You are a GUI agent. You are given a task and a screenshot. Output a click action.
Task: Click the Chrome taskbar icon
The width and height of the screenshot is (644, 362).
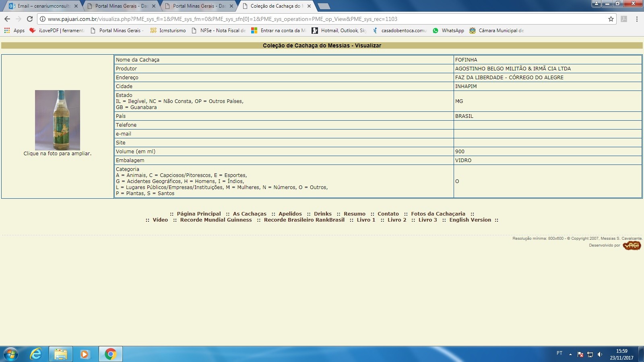click(110, 354)
